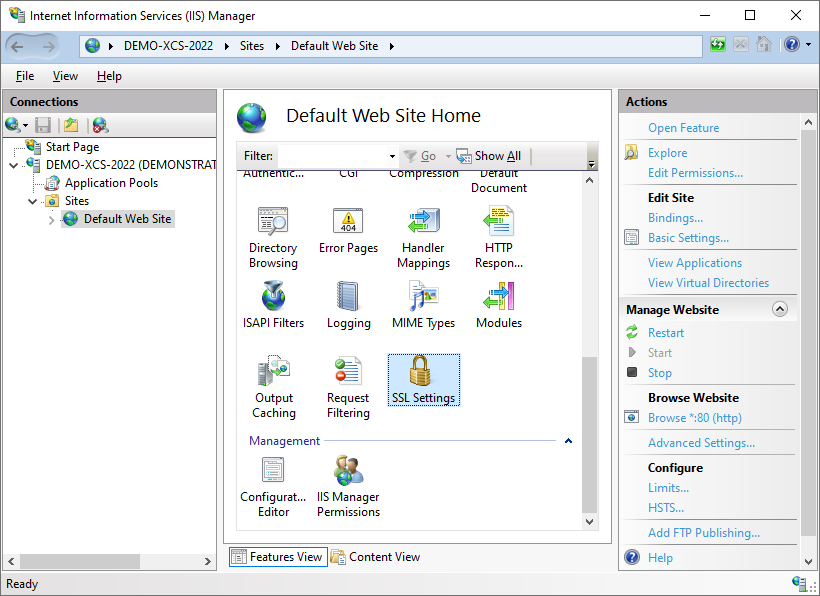Open the ISAPI Filters feature
The width and height of the screenshot is (820, 596).
(x=273, y=305)
